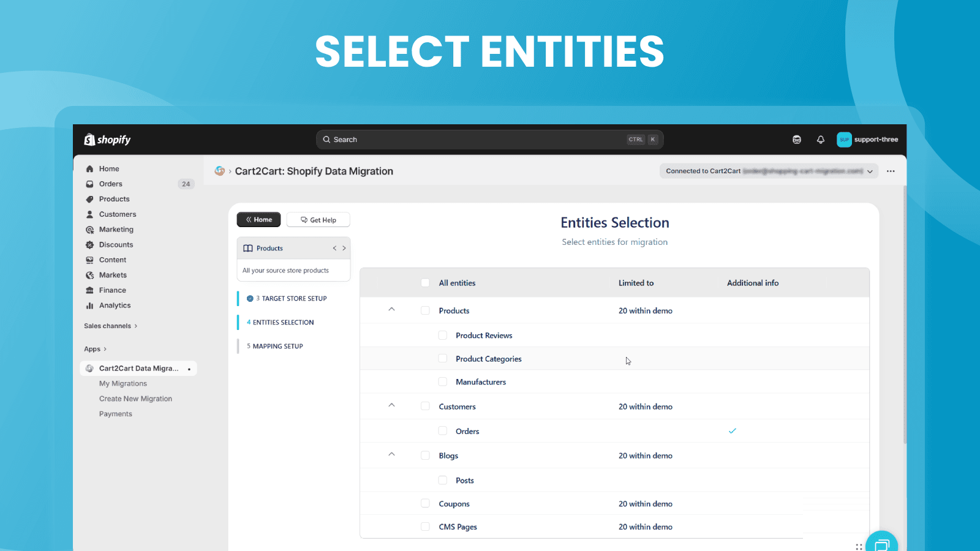The width and height of the screenshot is (980, 551).
Task: Check the Manufacturers checkbox
Action: click(443, 381)
